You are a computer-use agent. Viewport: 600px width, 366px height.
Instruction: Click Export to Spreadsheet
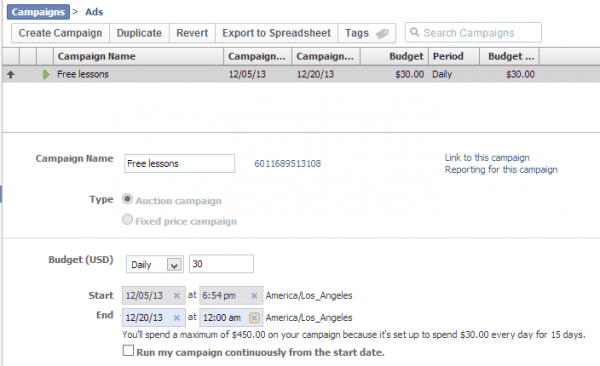[276, 33]
